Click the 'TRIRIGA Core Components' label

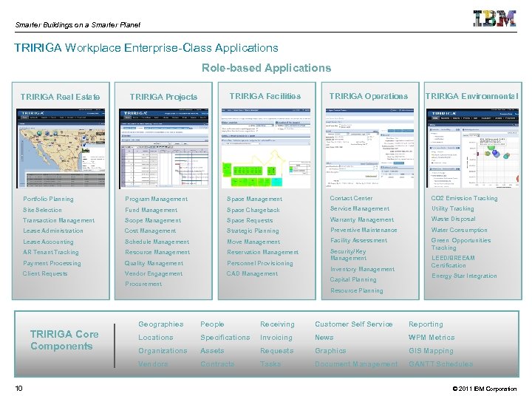click(64, 341)
